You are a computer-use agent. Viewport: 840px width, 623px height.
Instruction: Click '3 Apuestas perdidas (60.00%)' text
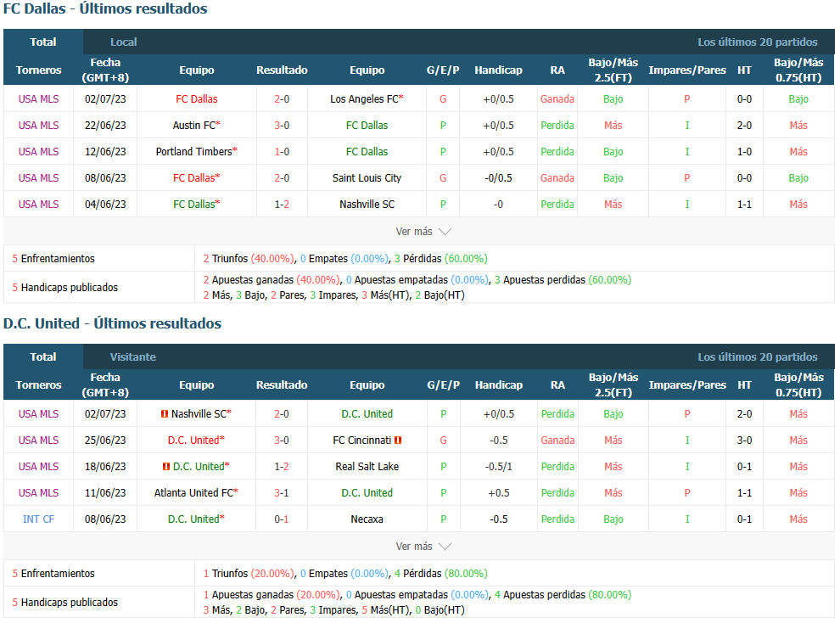563,279
